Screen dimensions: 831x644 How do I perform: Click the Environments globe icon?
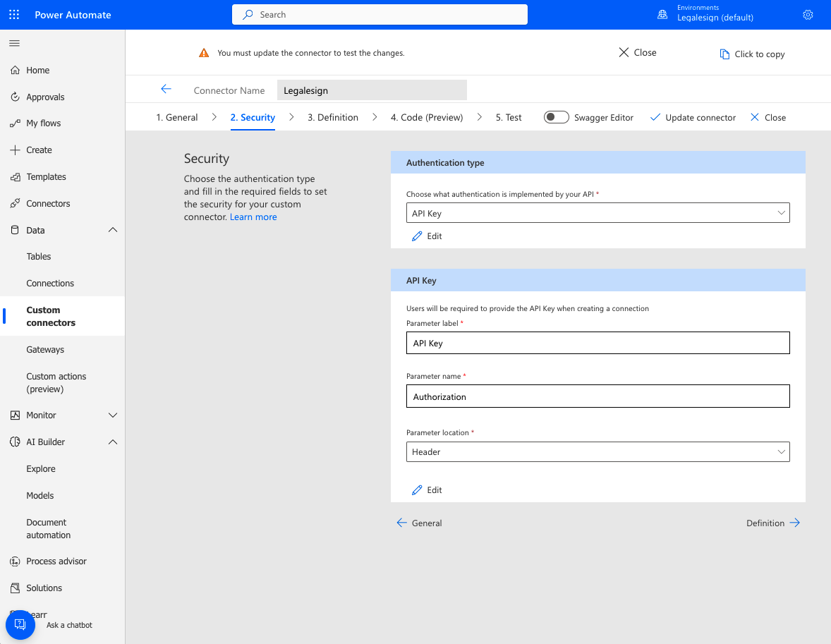pos(662,15)
